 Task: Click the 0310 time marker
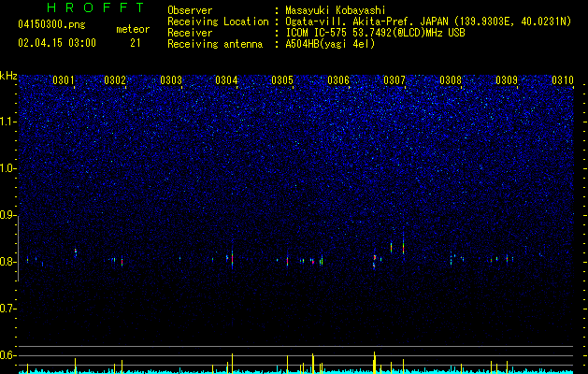click(x=563, y=80)
